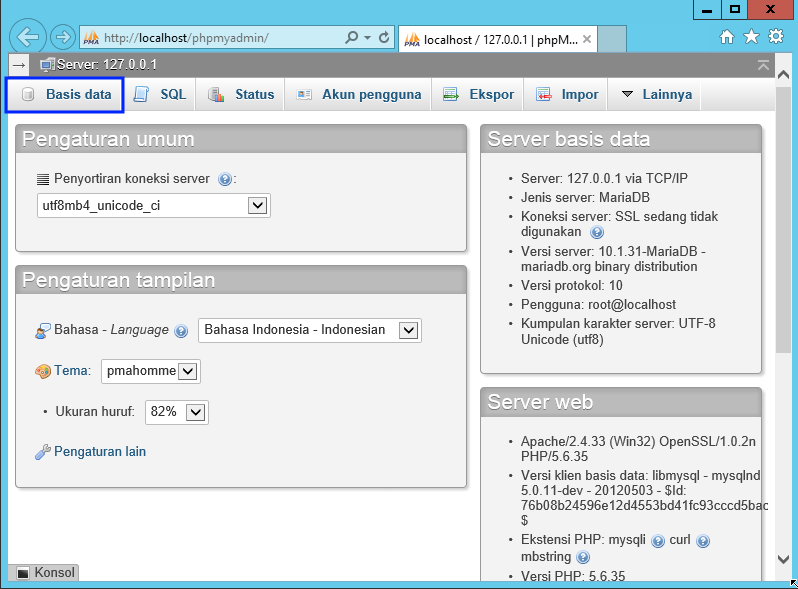
Task: Open the address bar autocomplete dropdown arrow
Action: (367, 38)
